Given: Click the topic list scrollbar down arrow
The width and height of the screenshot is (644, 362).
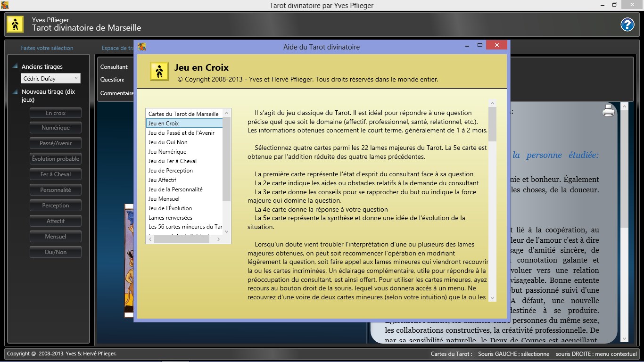Looking at the screenshot, I should (x=227, y=231).
